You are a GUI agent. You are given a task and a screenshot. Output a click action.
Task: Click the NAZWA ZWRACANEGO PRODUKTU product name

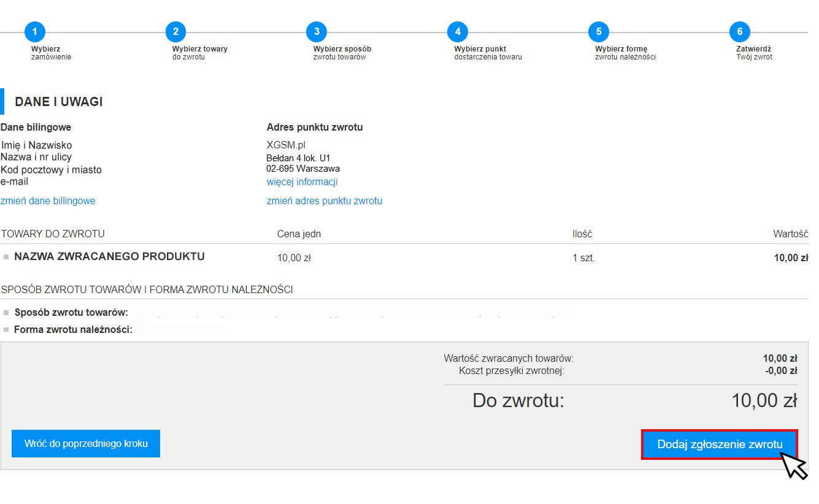(x=109, y=257)
